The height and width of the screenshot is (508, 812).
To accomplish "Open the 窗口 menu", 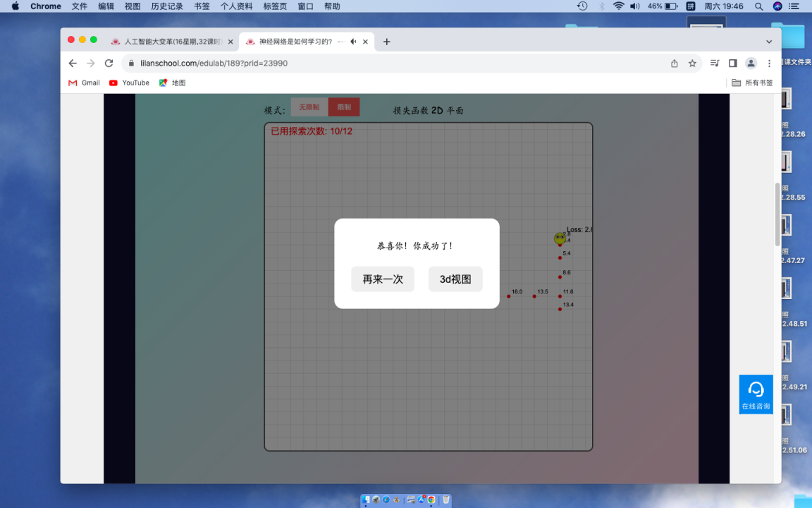I will click(x=305, y=6).
